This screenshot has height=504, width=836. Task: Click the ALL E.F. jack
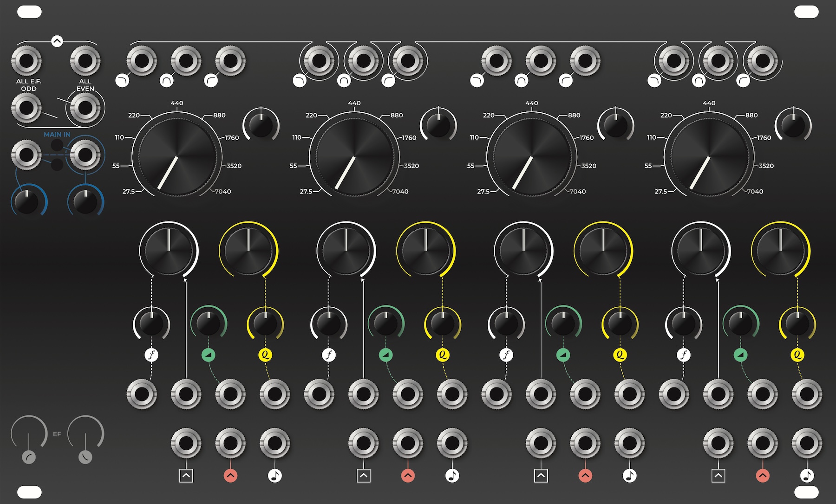[x=26, y=61]
